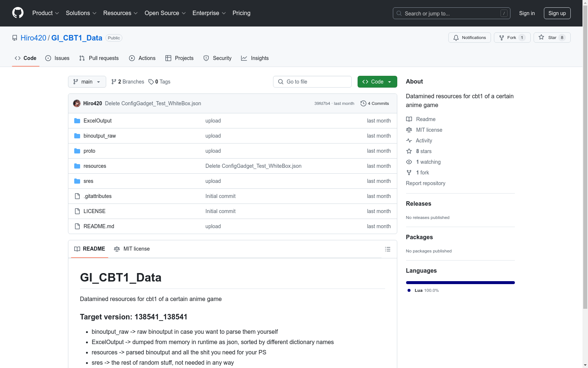Open the GitHub homepage logo
The height and width of the screenshot is (368, 588).
pyautogui.click(x=18, y=13)
